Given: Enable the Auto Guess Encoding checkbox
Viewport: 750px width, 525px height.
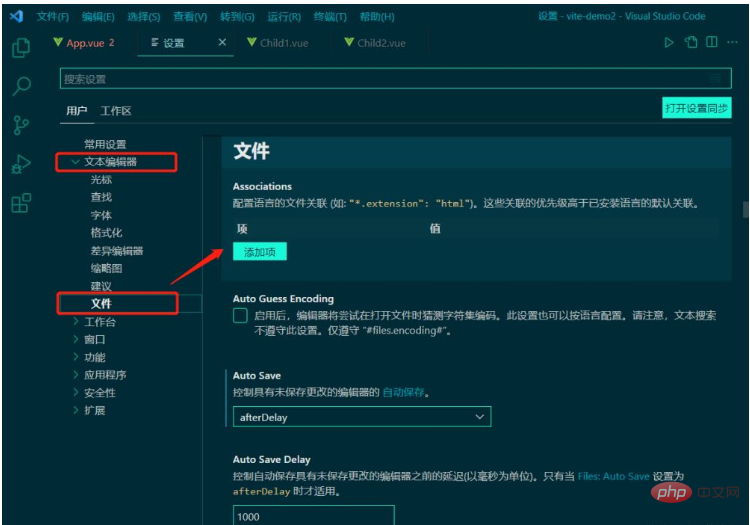Looking at the screenshot, I should tap(240, 316).
